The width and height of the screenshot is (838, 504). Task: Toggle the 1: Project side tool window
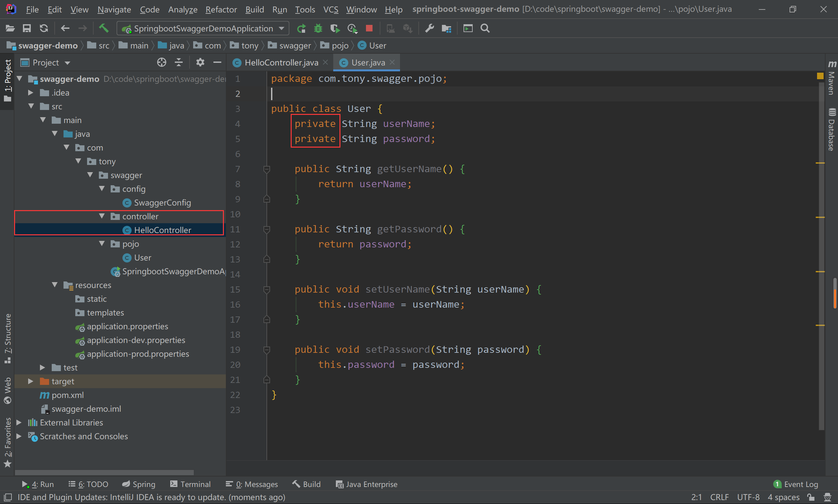tap(7, 81)
